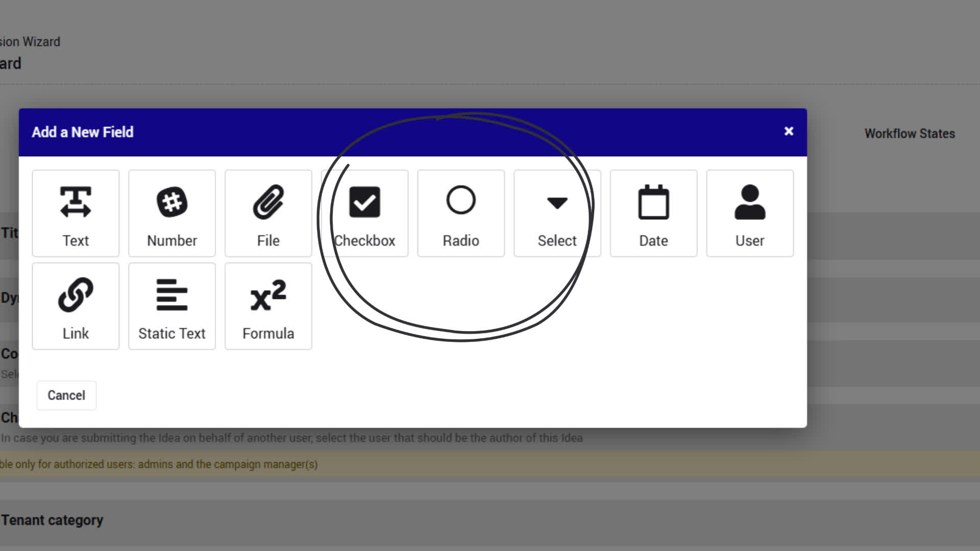Add a Select dropdown field
This screenshot has width=980, height=551.
pyautogui.click(x=557, y=214)
